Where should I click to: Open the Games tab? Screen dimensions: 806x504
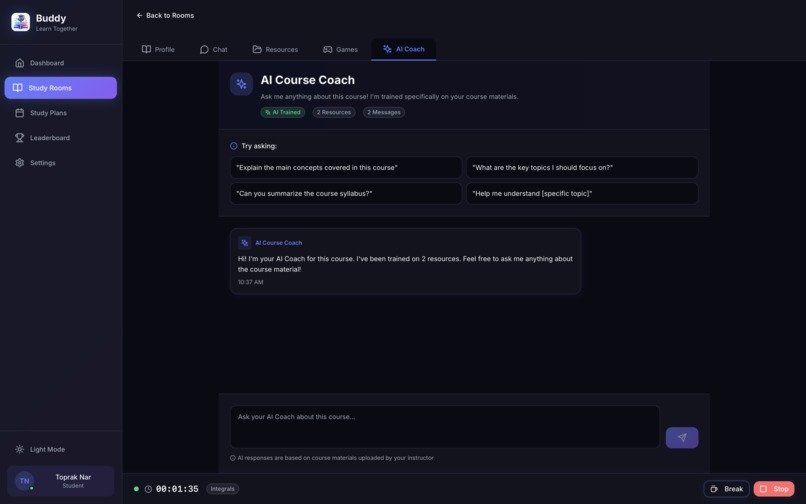340,49
